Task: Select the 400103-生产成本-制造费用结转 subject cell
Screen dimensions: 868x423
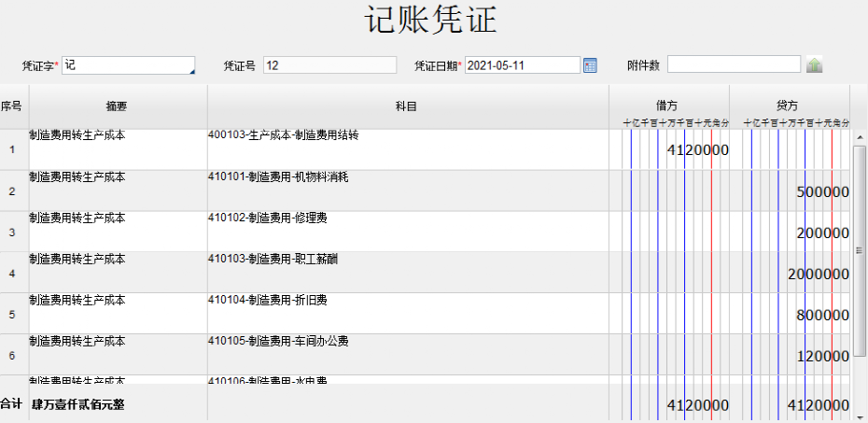Action: 408,149
